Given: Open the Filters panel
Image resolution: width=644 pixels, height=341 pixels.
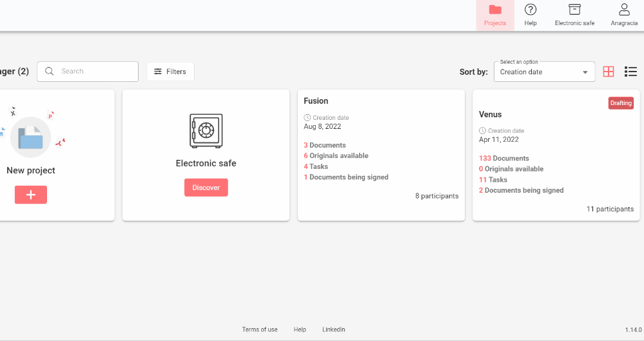Looking at the screenshot, I should [x=170, y=72].
